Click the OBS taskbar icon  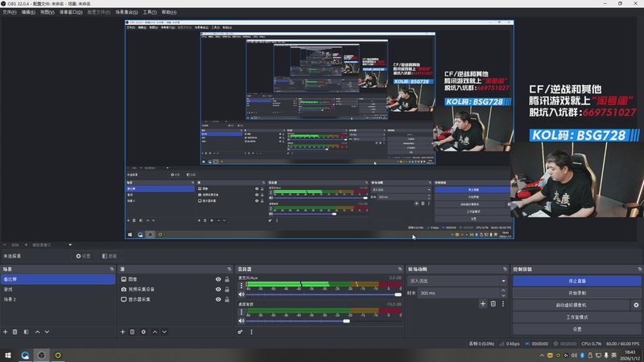[x=42, y=356]
